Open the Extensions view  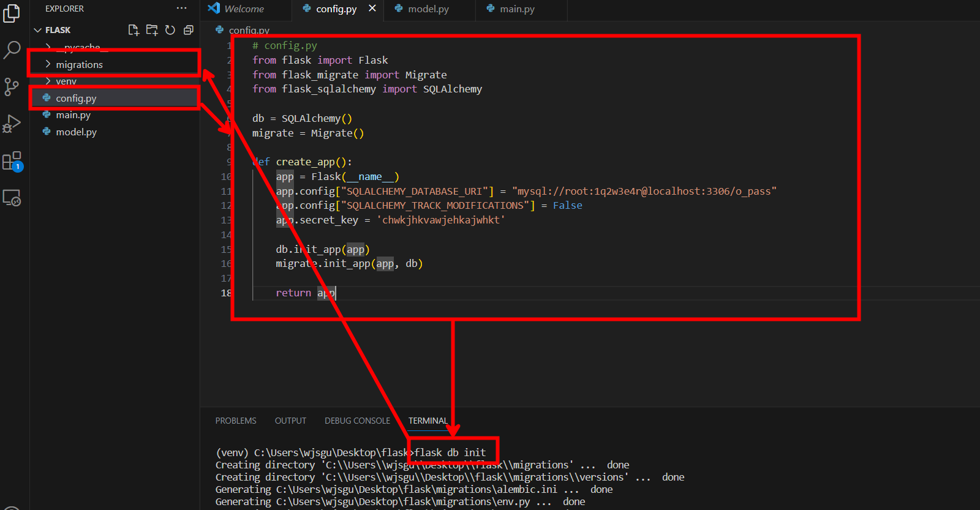[x=12, y=162]
